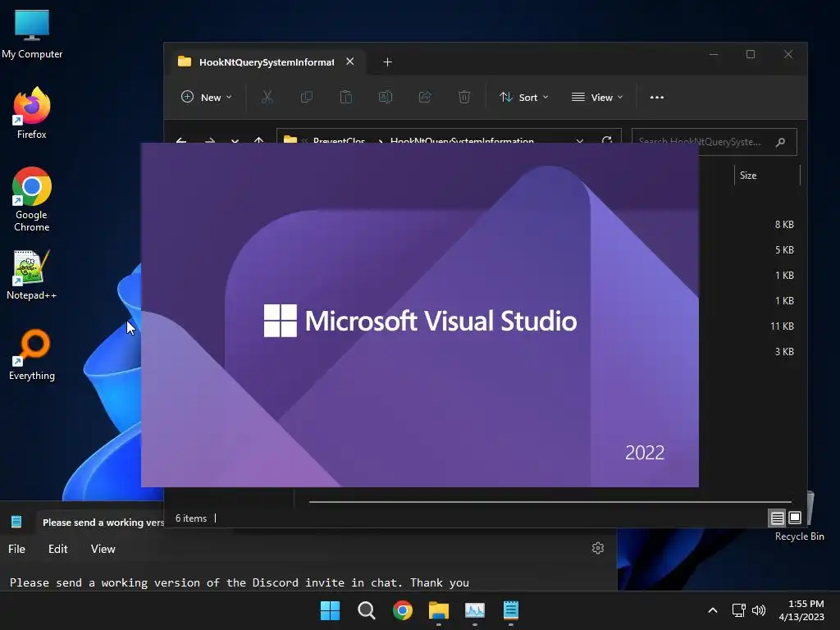Screen dimensions: 840x630
Task: Launch the Everything search shortcut
Action: click(32, 354)
